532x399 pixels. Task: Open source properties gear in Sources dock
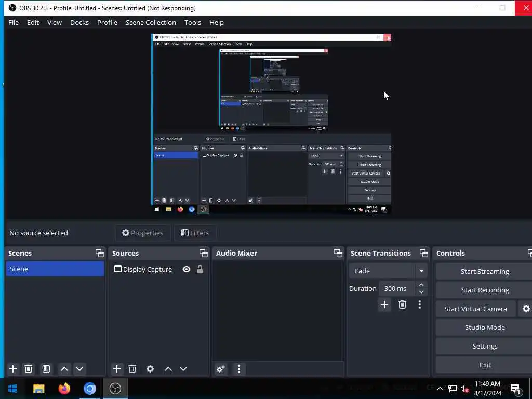pyautogui.click(x=150, y=369)
